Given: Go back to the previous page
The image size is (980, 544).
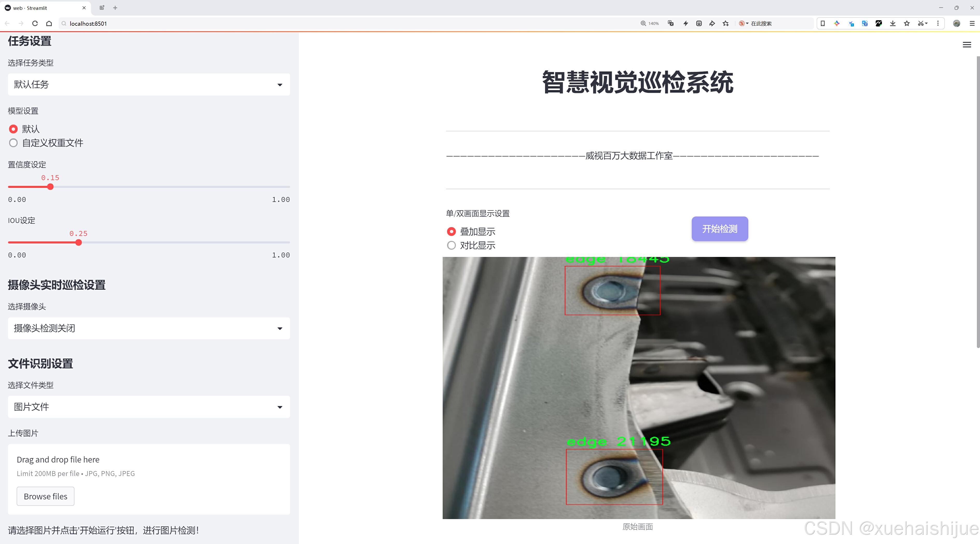Looking at the screenshot, I should 7,24.
